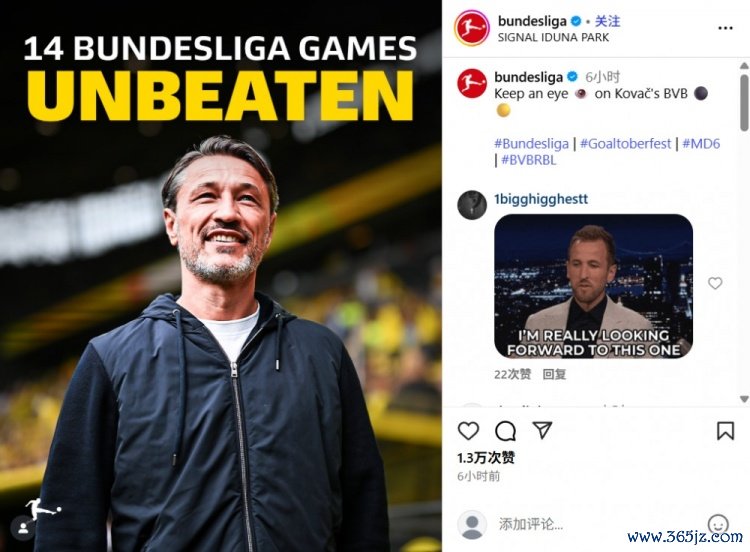
Task: Reply to the comment using 回复
Action: click(x=554, y=374)
